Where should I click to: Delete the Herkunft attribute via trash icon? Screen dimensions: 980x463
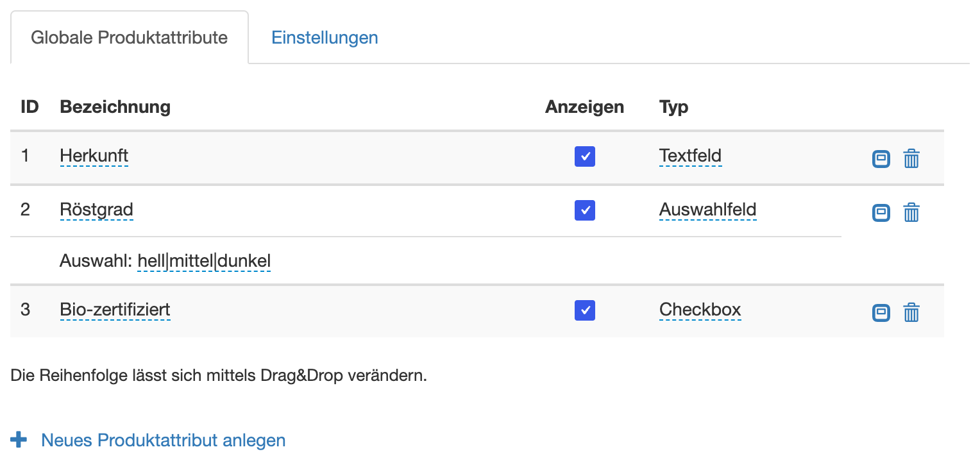coord(911,158)
